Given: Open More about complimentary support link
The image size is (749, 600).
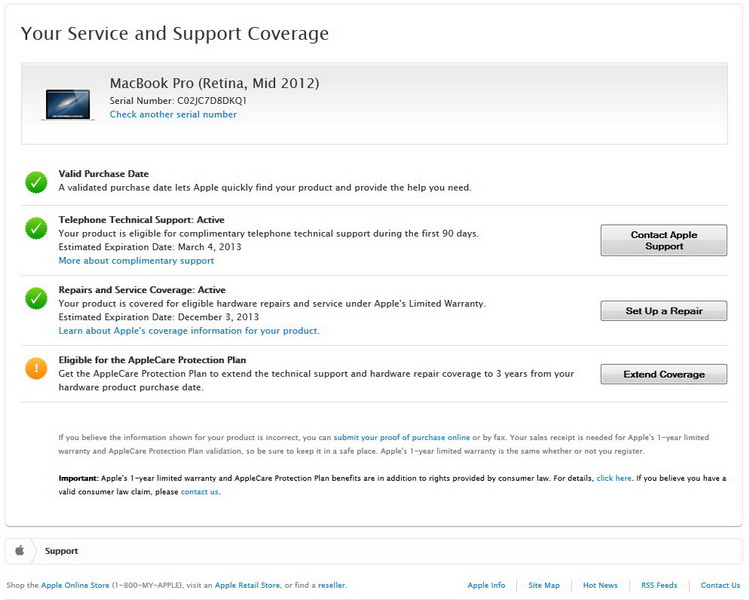Looking at the screenshot, I should tap(136, 261).
